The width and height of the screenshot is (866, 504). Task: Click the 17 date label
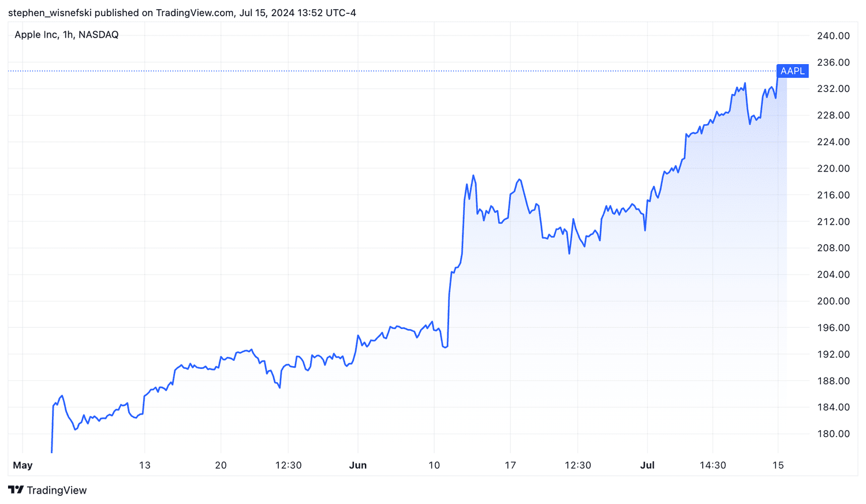pos(510,465)
